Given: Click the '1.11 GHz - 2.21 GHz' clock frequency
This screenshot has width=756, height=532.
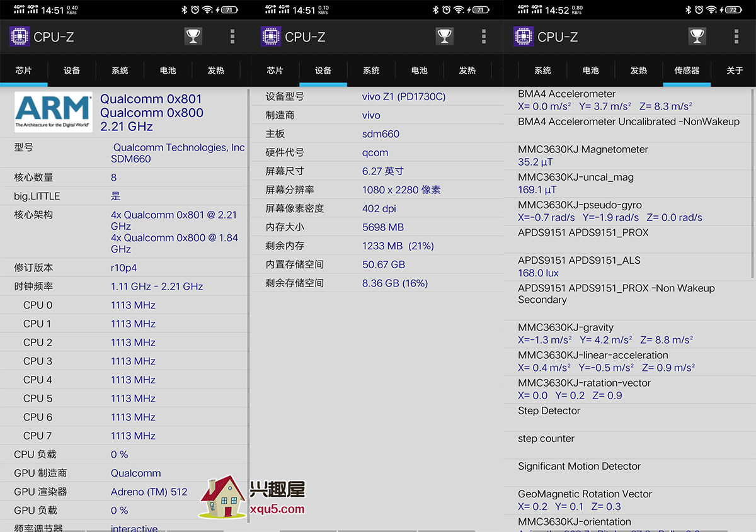Looking at the screenshot, I should click(x=157, y=286).
